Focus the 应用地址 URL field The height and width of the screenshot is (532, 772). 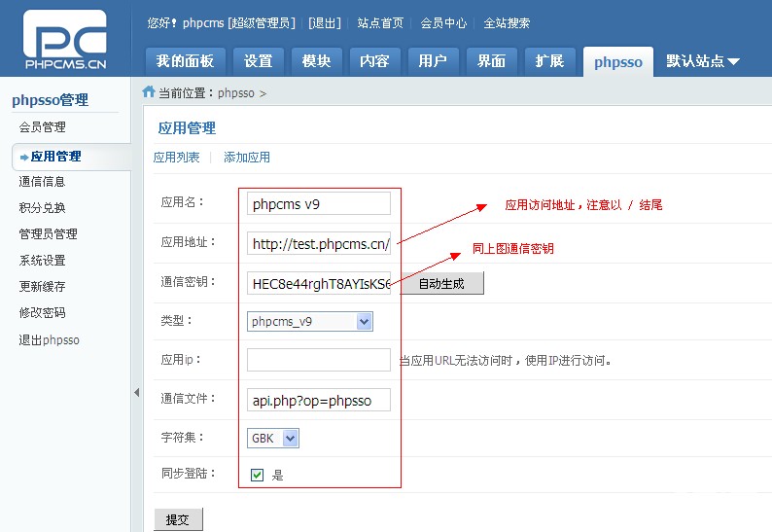click(319, 243)
